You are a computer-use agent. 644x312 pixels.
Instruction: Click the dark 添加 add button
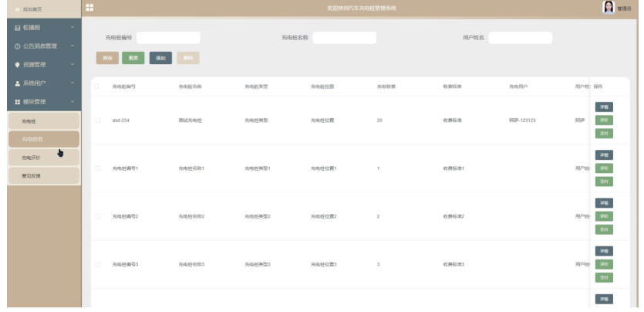tap(160, 58)
